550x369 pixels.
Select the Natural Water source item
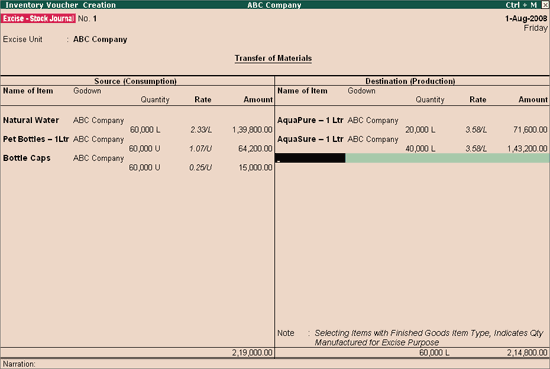[31, 120]
